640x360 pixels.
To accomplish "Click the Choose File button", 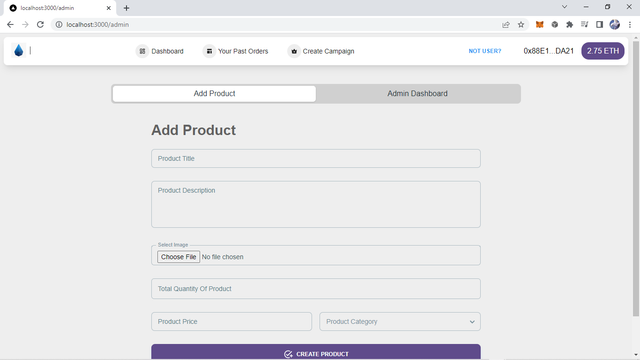I will [x=178, y=257].
